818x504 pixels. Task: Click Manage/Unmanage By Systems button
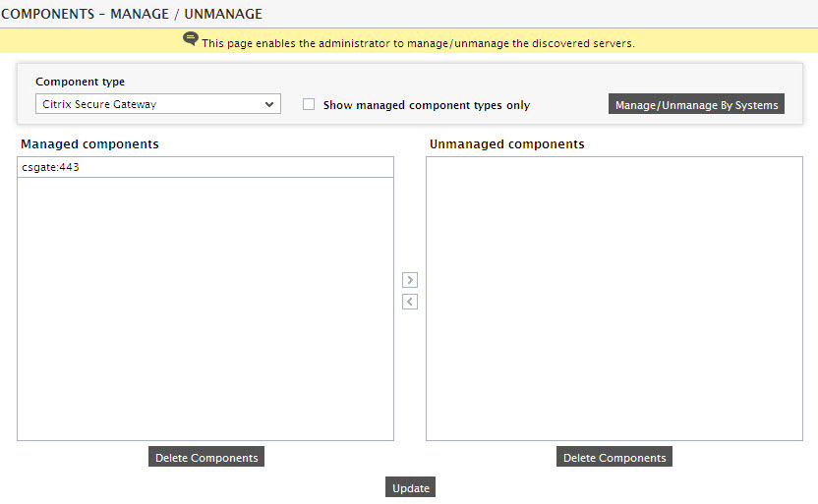click(x=696, y=104)
